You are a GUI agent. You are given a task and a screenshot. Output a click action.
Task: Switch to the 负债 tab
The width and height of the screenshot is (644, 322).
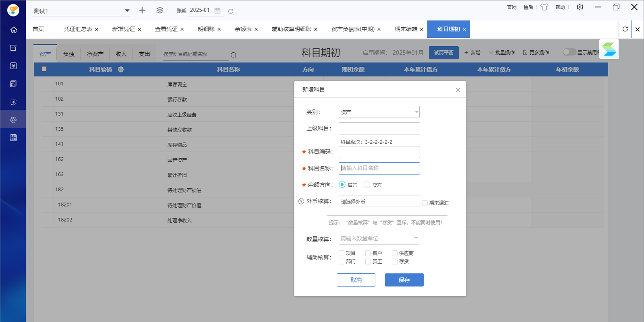tap(69, 54)
